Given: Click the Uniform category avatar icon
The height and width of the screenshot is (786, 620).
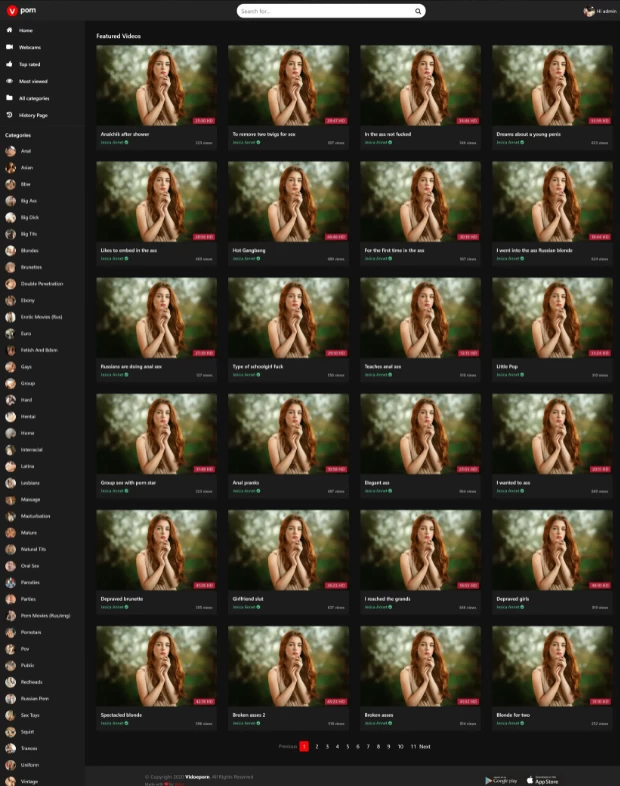Looking at the screenshot, I should [x=11, y=765].
